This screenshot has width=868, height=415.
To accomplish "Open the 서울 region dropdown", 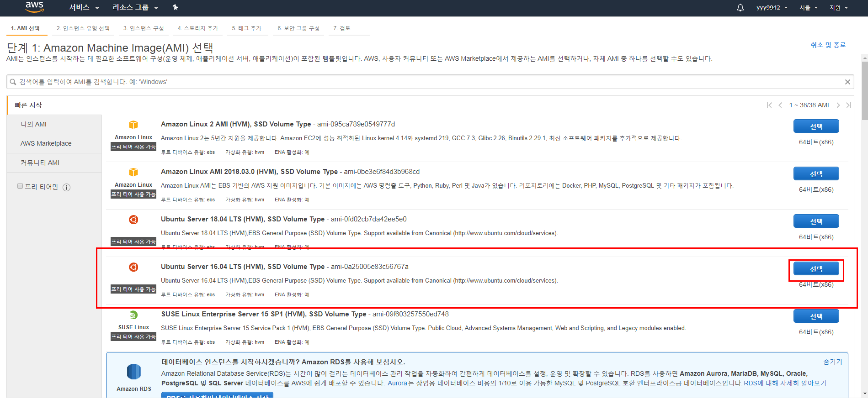I will (x=809, y=8).
